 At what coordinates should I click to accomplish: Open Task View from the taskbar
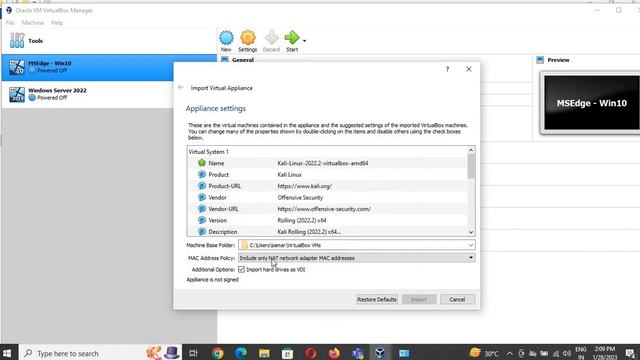click(193, 353)
